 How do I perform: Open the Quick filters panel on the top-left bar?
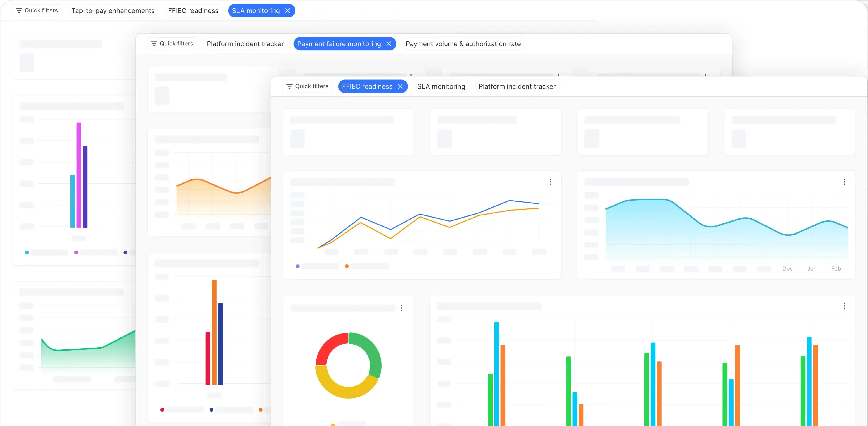click(36, 10)
